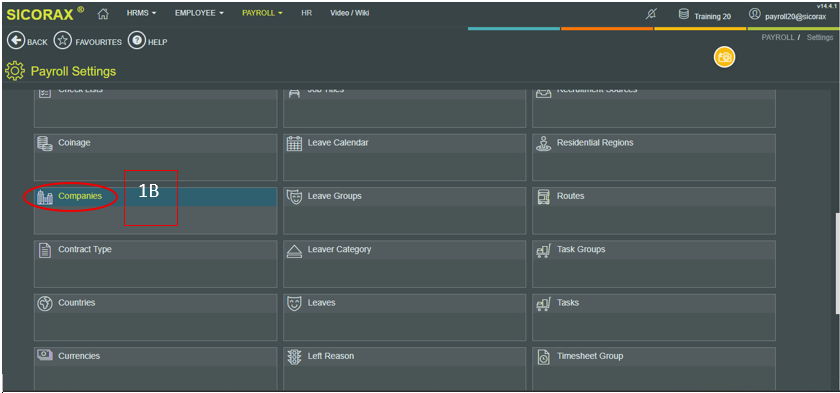840x393 pixels.
Task: Open the HR menu item
Action: (x=306, y=13)
